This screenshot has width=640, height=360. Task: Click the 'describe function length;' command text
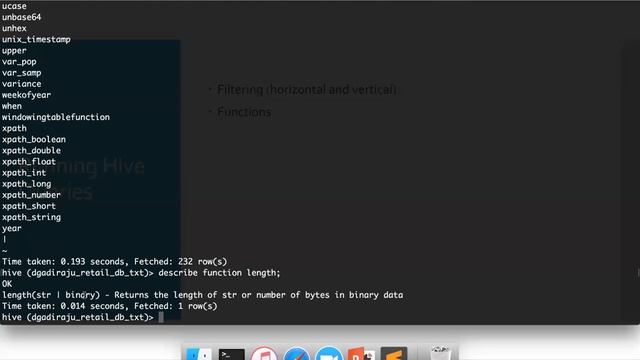pos(220,273)
